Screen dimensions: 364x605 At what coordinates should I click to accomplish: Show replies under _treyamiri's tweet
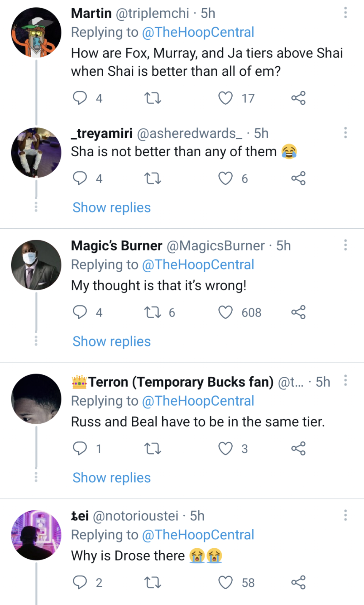(x=112, y=208)
